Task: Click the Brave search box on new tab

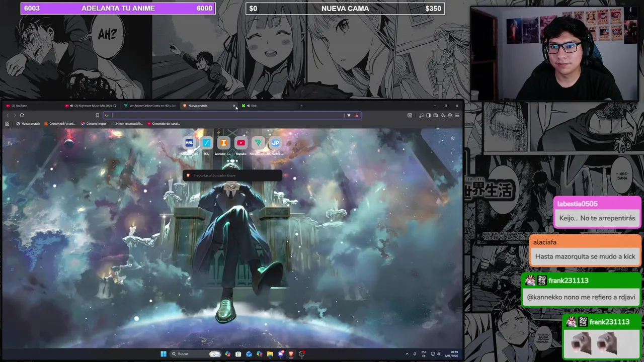Action: click(x=232, y=175)
